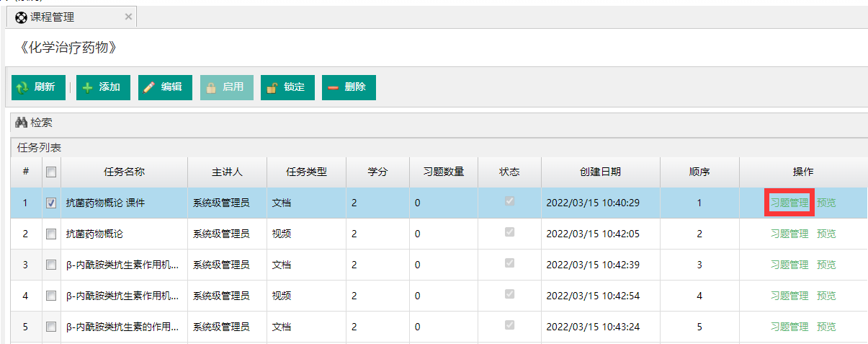Click the 任务名称 column header
Screen dimensions: 868x344
[124, 172]
